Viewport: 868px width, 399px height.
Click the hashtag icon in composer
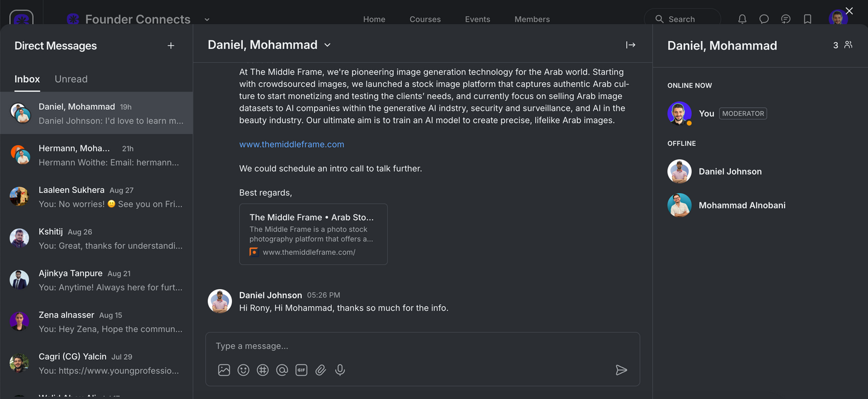(263, 370)
